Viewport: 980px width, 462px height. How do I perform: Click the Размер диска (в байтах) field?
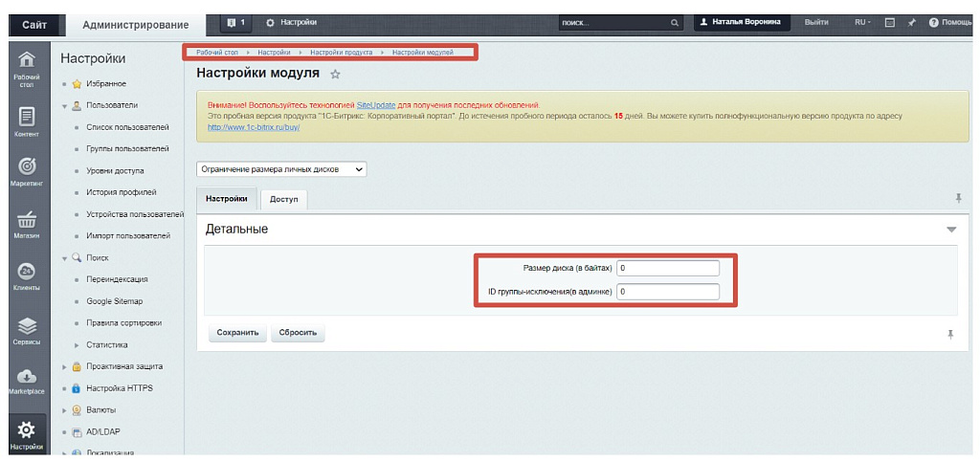click(x=667, y=268)
